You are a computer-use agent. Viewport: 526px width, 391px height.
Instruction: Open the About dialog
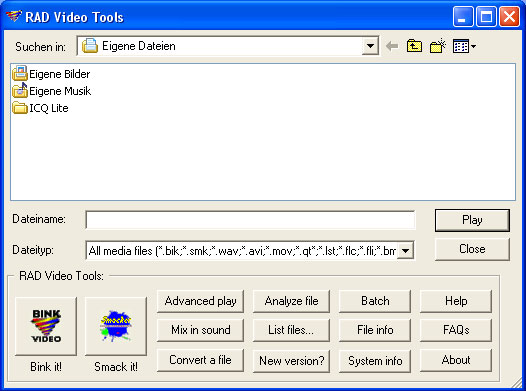(x=456, y=360)
